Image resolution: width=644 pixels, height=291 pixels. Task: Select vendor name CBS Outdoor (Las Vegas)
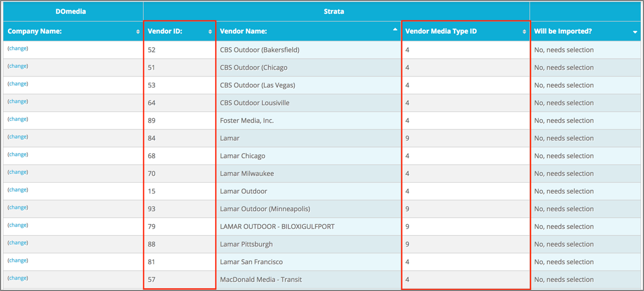pos(257,86)
